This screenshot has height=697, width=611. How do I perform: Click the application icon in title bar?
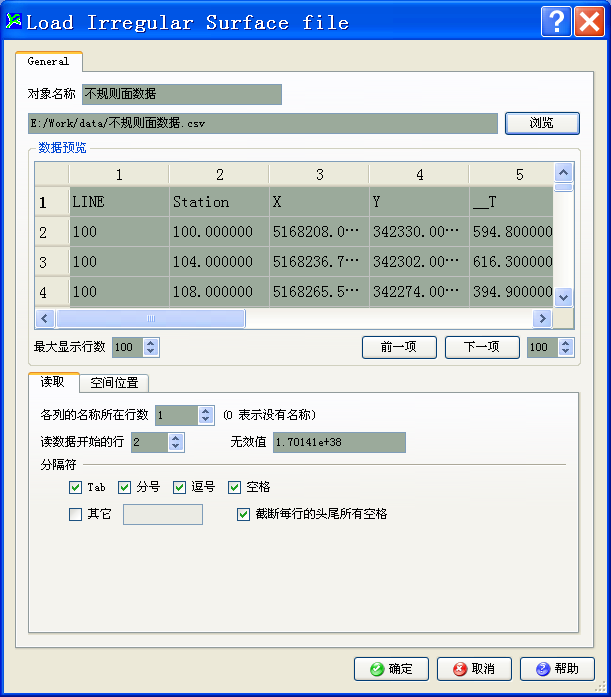pyautogui.click(x=14, y=21)
